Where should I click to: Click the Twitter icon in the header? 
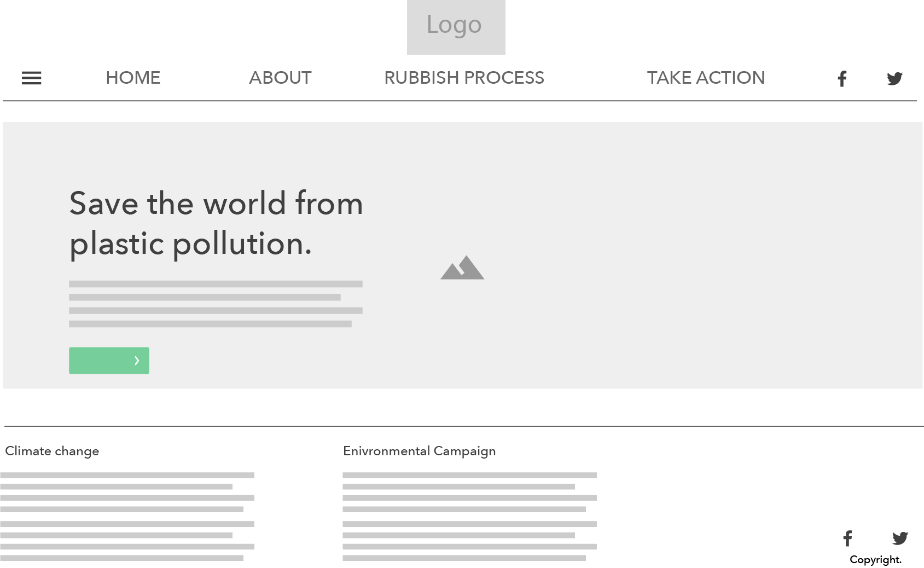coord(894,79)
